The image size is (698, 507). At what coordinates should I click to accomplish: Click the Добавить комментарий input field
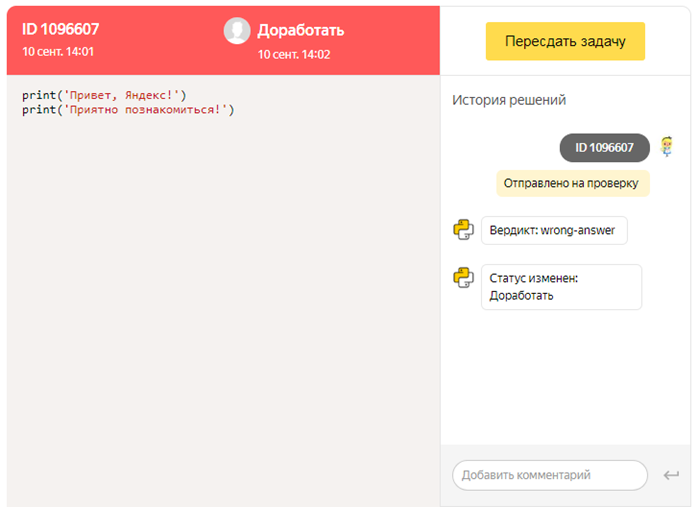point(550,475)
